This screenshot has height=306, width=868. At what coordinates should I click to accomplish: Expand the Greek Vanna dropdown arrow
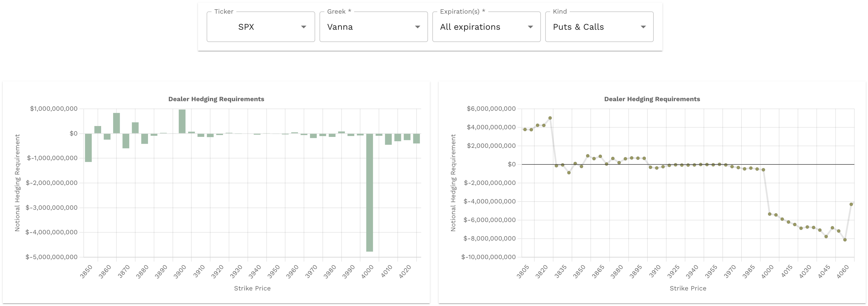[x=417, y=27]
